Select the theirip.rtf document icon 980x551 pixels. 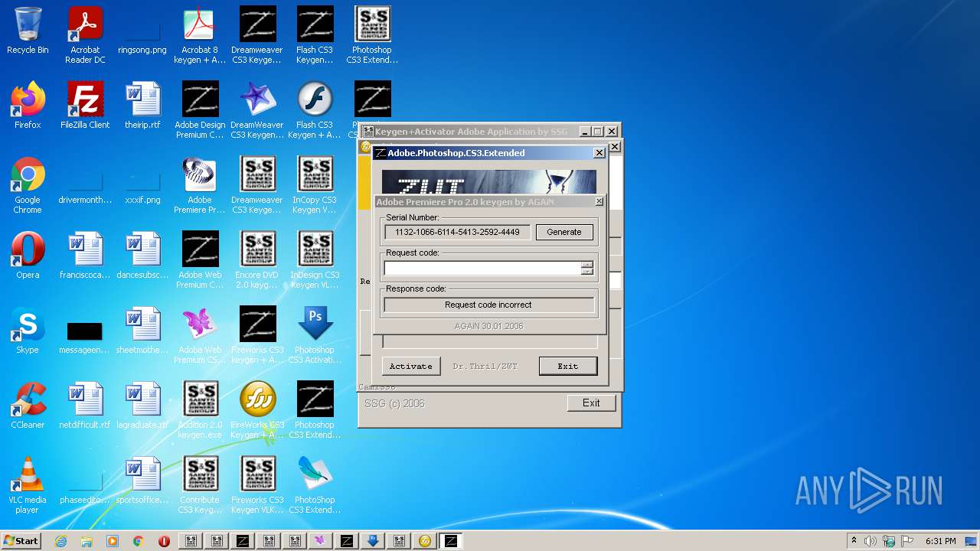pyautogui.click(x=142, y=106)
